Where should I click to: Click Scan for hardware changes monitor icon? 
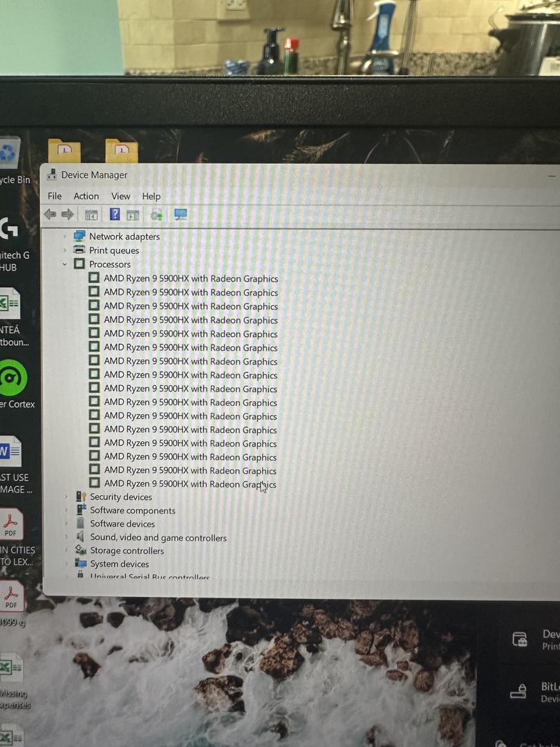pos(180,214)
